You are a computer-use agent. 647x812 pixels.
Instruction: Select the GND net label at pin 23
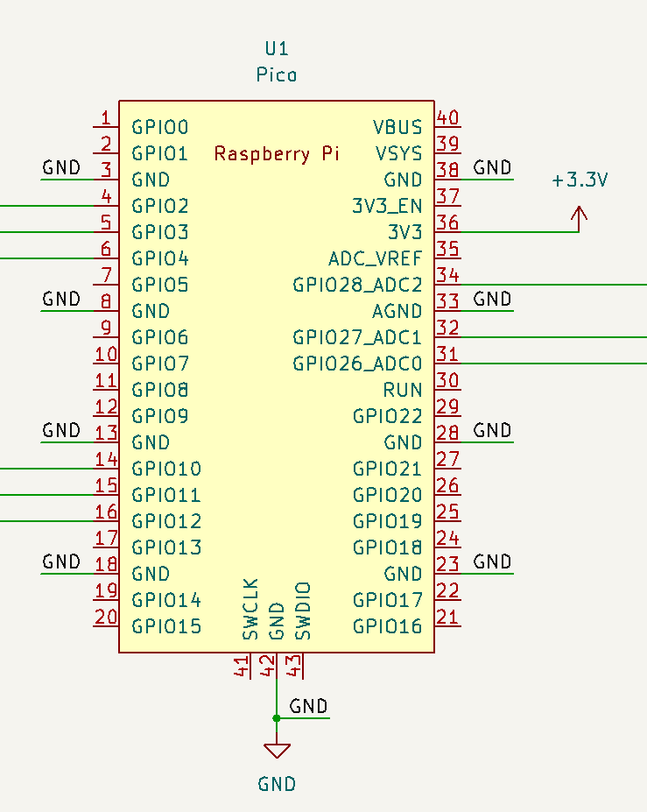492,562
